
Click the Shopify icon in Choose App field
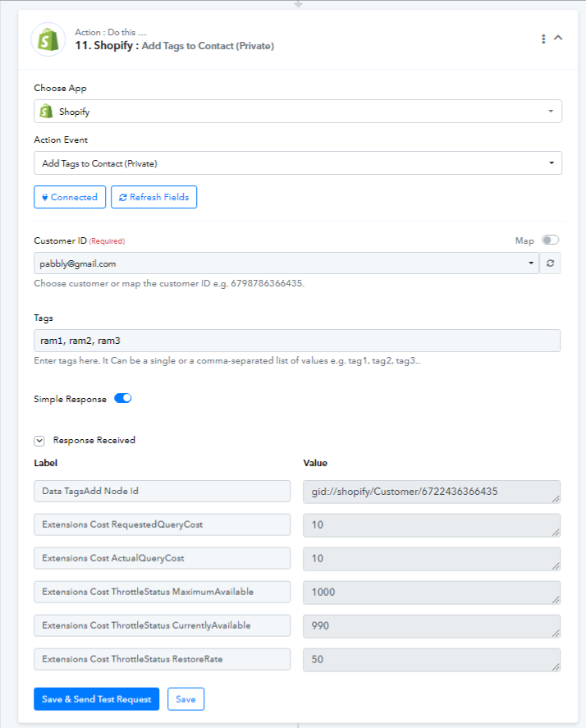(x=46, y=112)
